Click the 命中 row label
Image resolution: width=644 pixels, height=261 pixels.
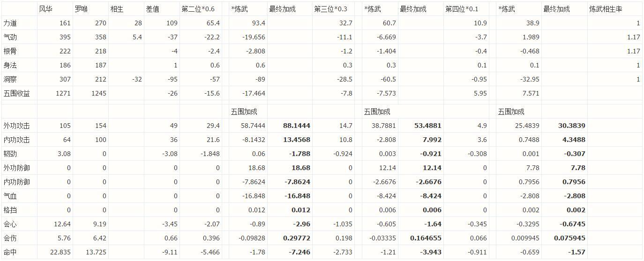coord(10,252)
